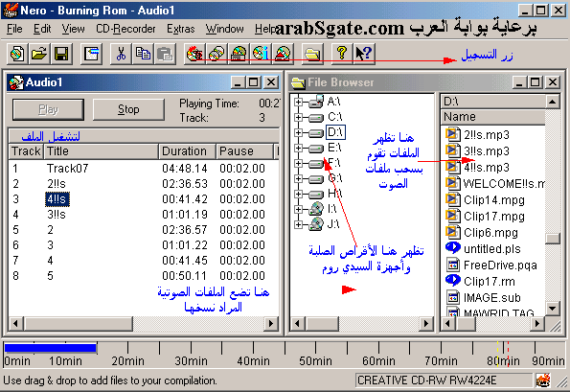Select track with duration 00:50.11
This screenshot has height=392, width=570.
(144, 276)
